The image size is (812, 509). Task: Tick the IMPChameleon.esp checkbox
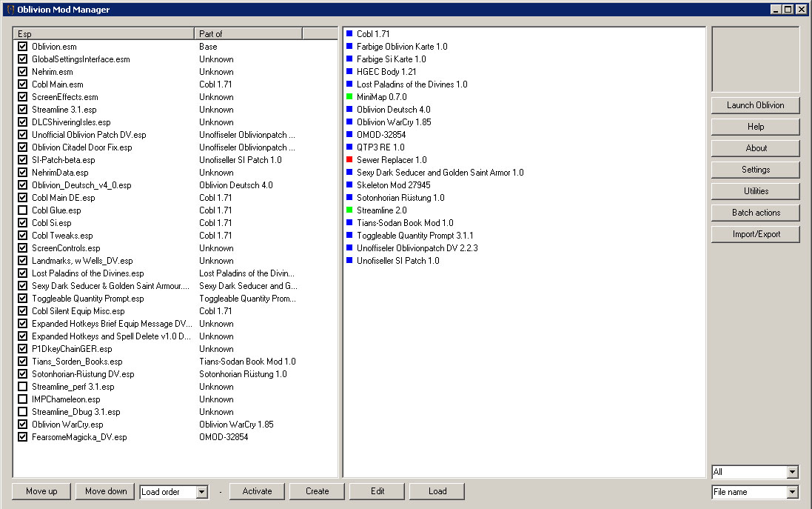pyautogui.click(x=22, y=399)
